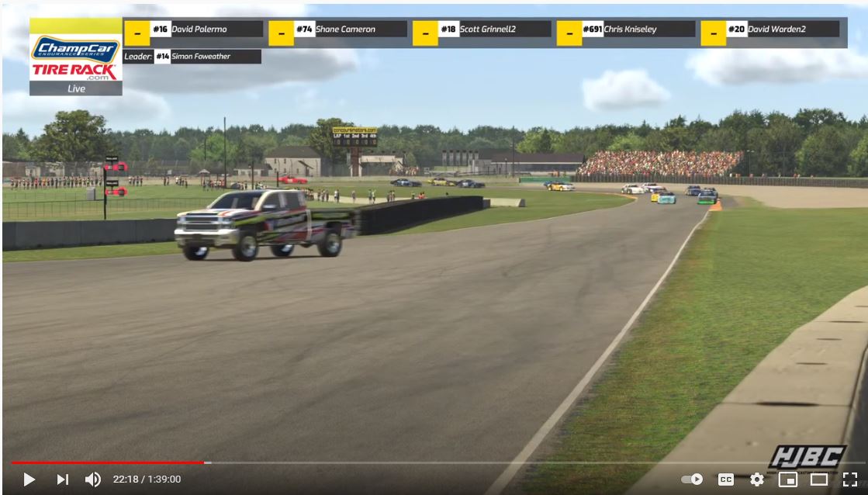Click the Leader #14 Simon Foweather banner
868x495 pixels.
192,57
